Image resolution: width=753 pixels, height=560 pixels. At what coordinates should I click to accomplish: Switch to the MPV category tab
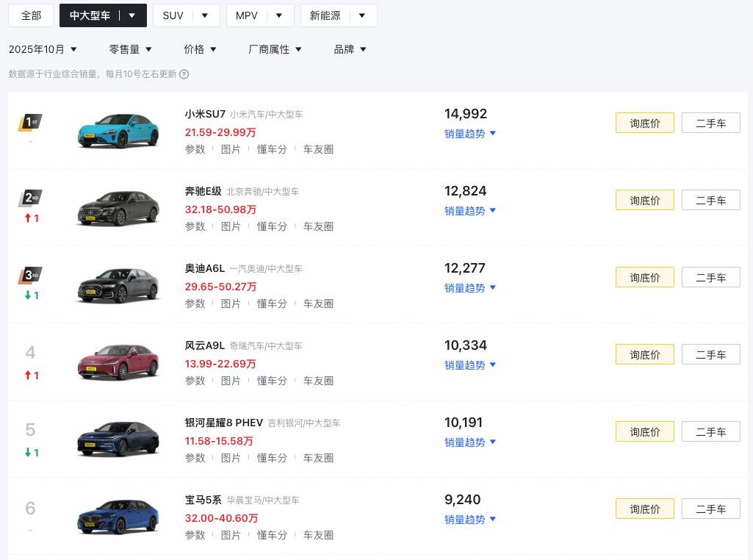click(x=246, y=15)
